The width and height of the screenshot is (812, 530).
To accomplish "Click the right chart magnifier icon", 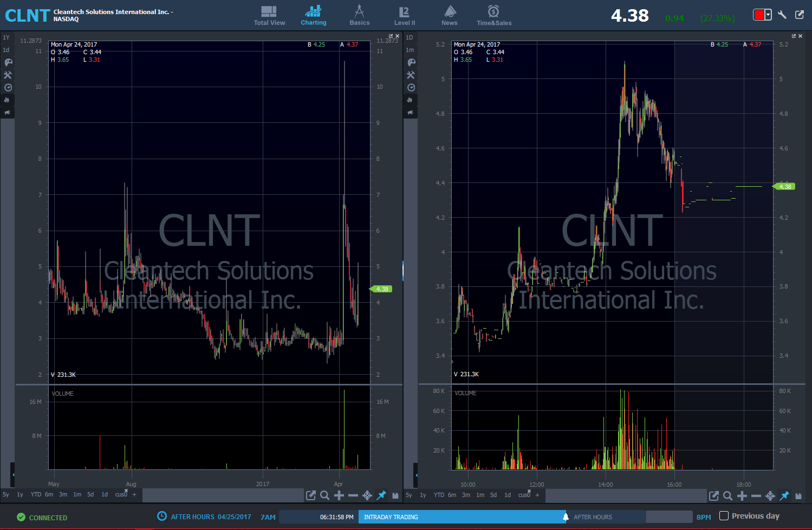I will pyautogui.click(x=728, y=495).
